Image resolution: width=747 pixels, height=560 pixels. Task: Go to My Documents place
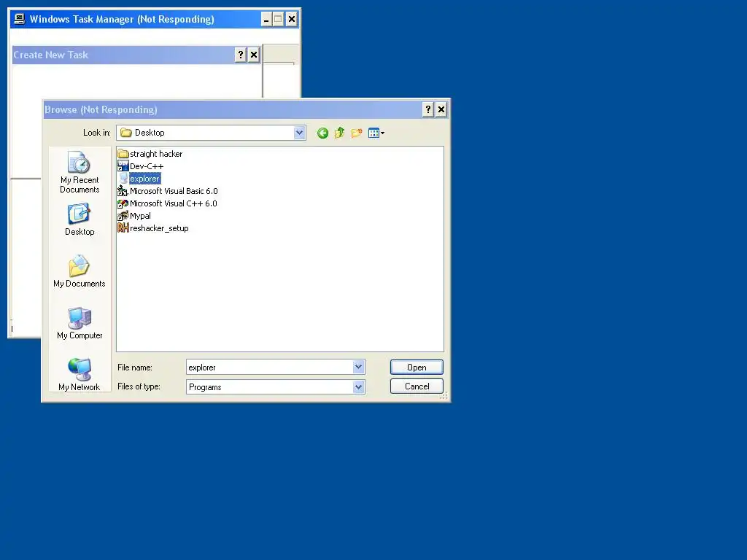pyautogui.click(x=80, y=271)
